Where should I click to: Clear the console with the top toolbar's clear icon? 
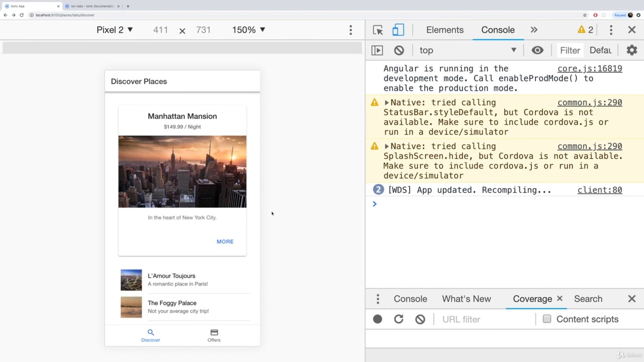pyautogui.click(x=399, y=50)
